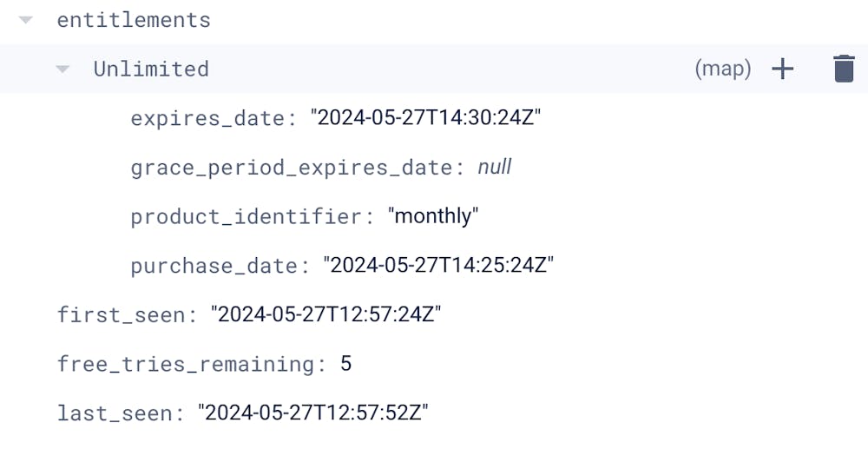Click the (map) type label
Image resolution: width=868 pixels, height=449 pixels.
click(722, 69)
